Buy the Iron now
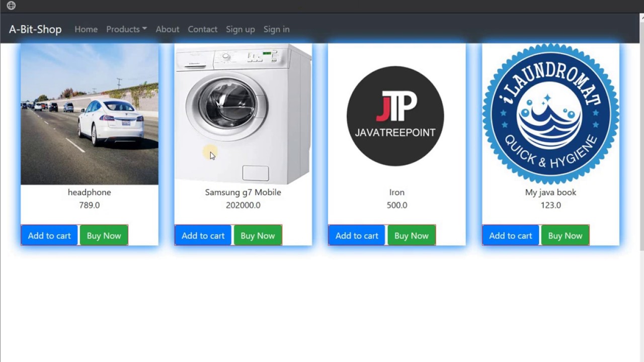The width and height of the screenshot is (644, 362). (x=412, y=235)
